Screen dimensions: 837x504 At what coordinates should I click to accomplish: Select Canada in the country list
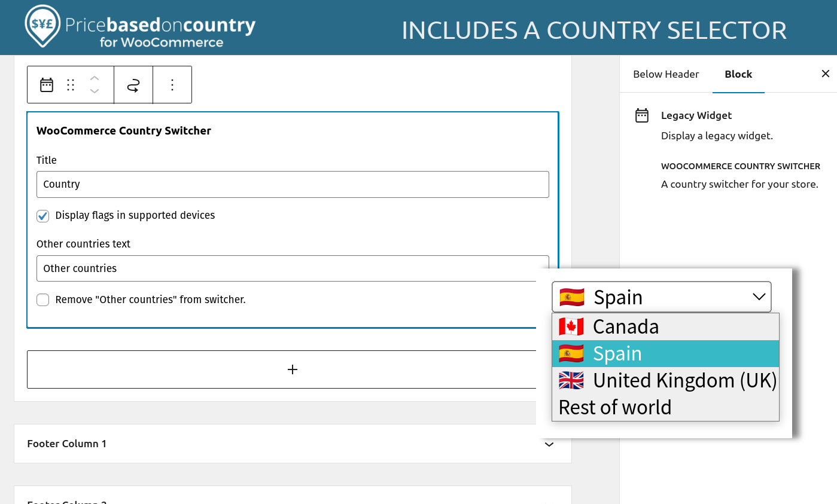click(665, 326)
